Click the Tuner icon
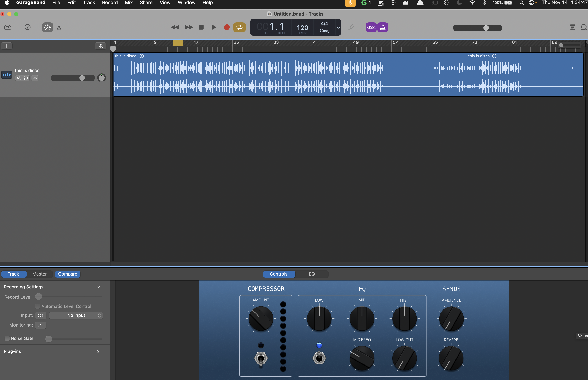Image resolution: width=588 pixels, height=380 pixels. pyautogui.click(x=351, y=27)
